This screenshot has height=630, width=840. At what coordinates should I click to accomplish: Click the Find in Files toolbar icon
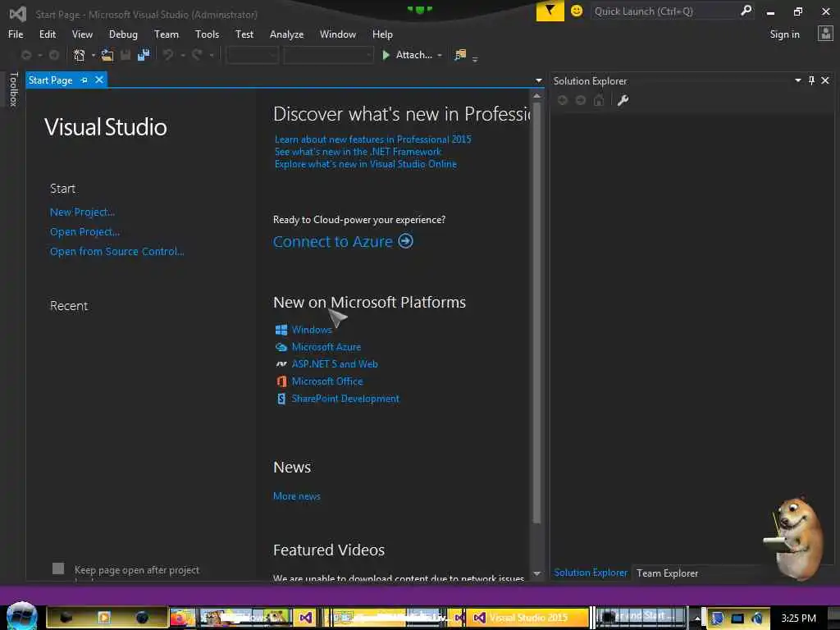pos(460,55)
